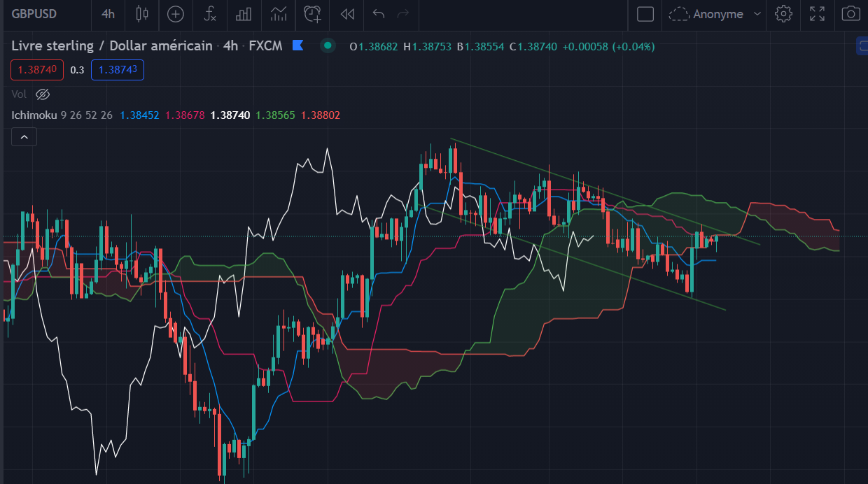The image size is (868, 484).
Task: Redo the last undone action
Action: (402, 14)
